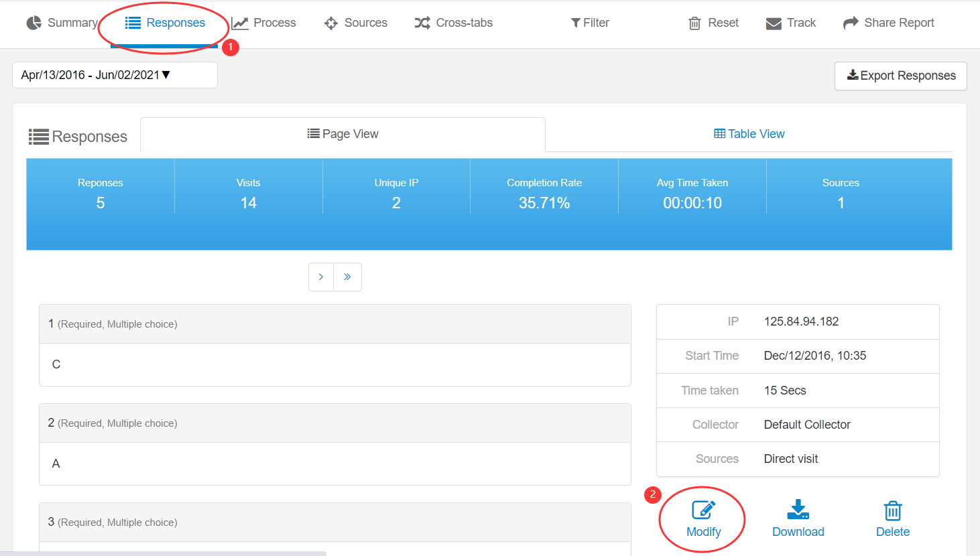Go to the next response page

[x=321, y=277]
